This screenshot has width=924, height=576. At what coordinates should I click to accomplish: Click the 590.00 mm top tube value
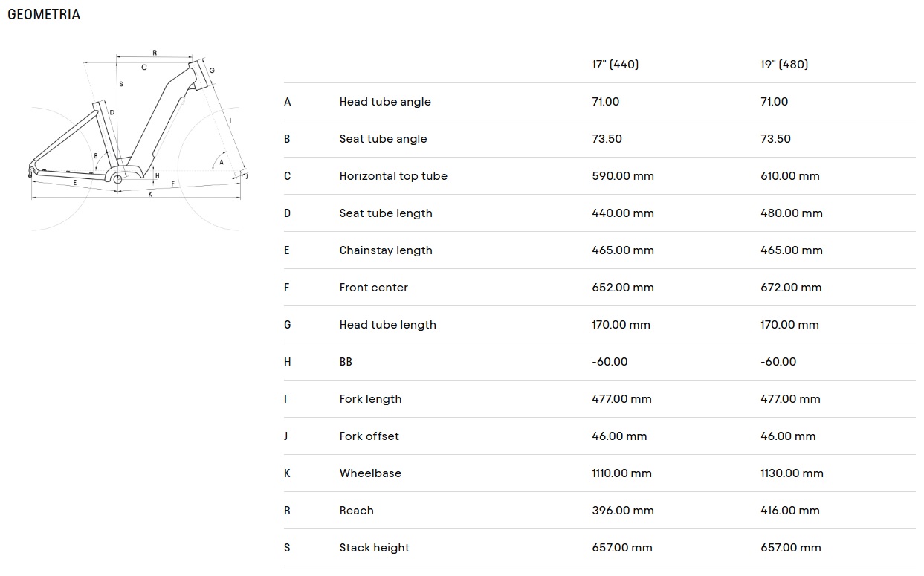point(623,176)
